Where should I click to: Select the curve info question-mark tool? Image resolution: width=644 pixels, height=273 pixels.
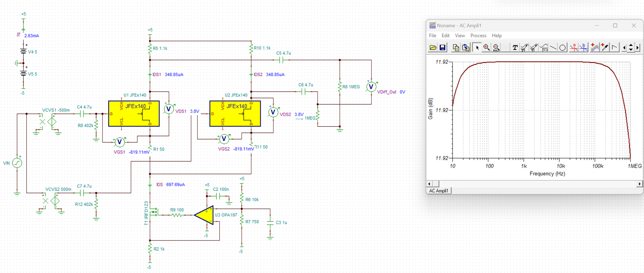(x=534, y=48)
